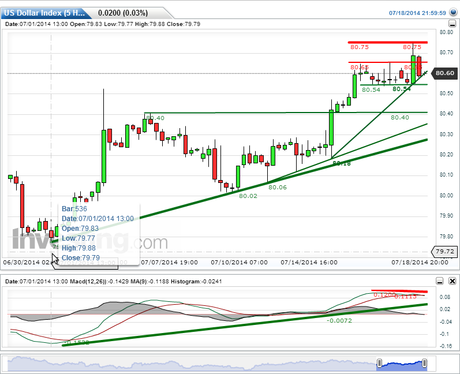Click the High:79.88 tooltip value
The width and height of the screenshot is (460, 374).
[79, 248]
